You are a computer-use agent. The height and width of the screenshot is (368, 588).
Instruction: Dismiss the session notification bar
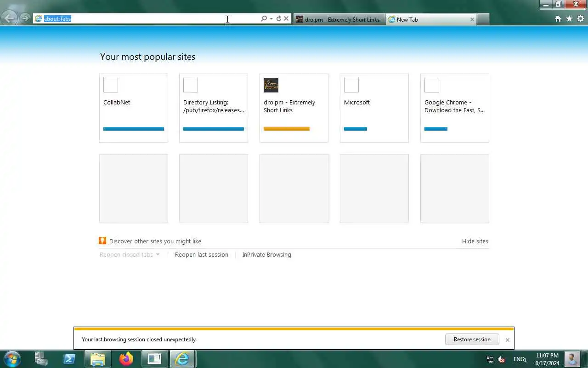[x=507, y=340]
